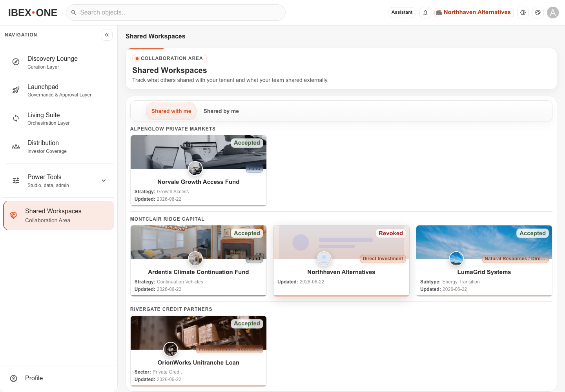
Task: Go to Launchpad governance layer
Action: pos(59,90)
